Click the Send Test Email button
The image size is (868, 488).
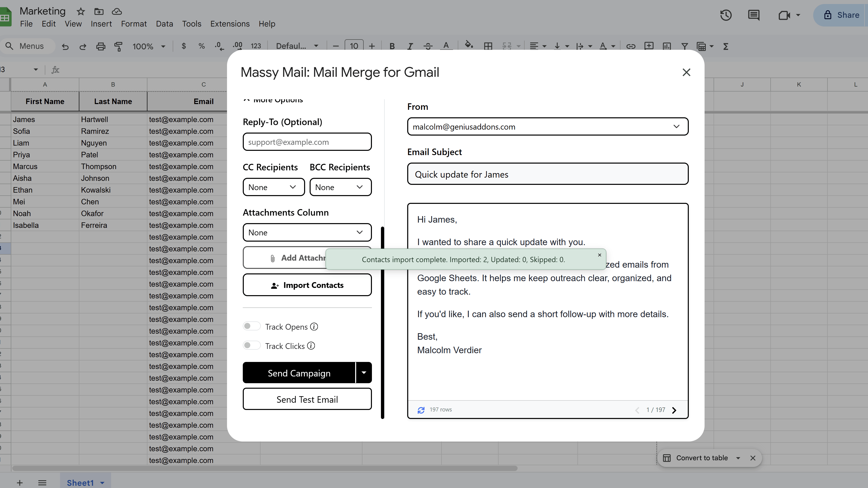tap(307, 399)
